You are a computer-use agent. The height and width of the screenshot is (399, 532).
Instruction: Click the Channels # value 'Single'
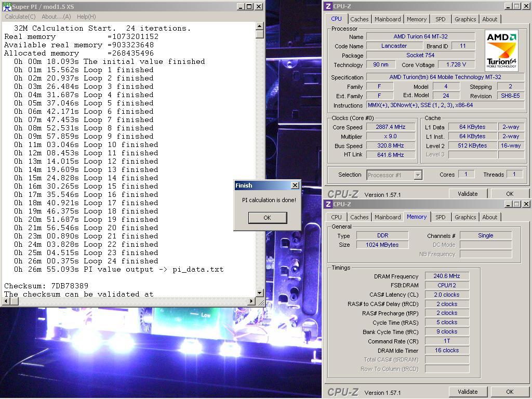[486, 235]
